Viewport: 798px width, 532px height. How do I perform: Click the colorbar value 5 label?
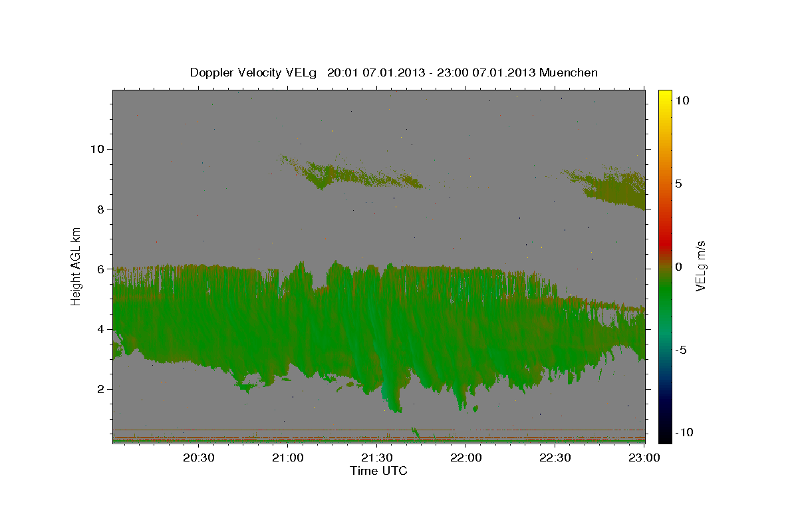tap(678, 184)
